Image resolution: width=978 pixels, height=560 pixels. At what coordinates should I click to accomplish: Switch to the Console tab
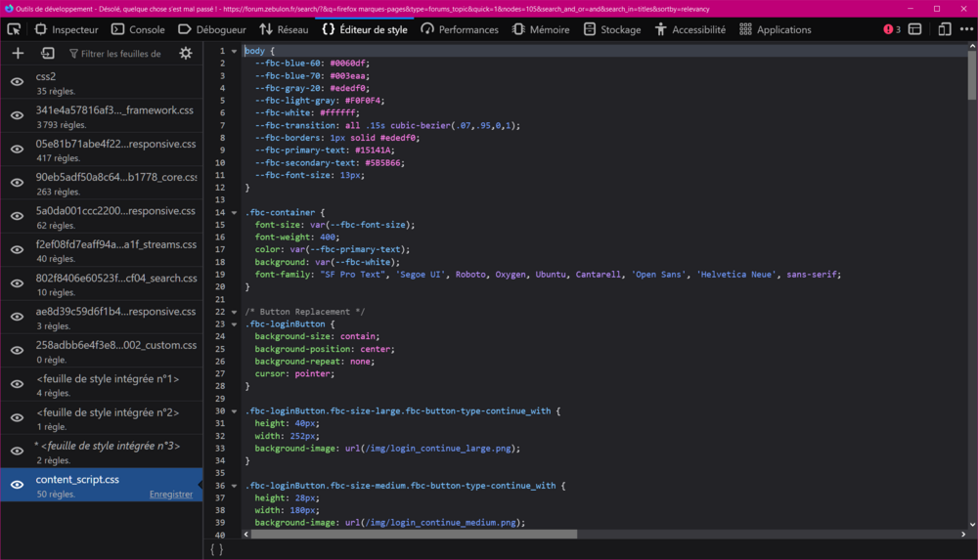pos(138,29)
